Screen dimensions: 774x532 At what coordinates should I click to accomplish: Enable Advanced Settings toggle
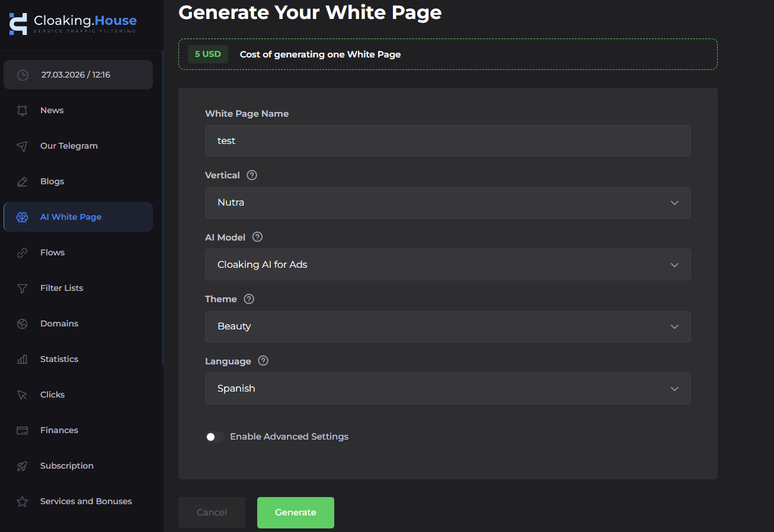pyautogui.click(x=214, y=437)
